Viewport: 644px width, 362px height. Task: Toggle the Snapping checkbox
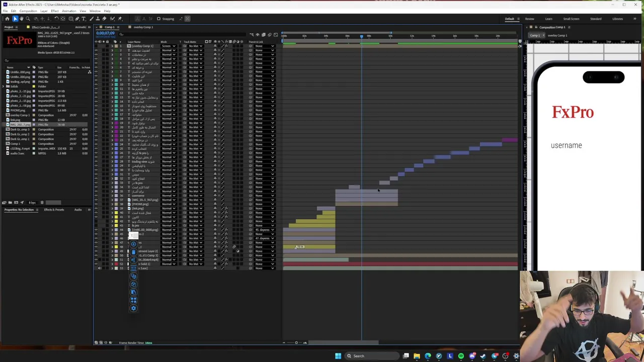coord(158,19)
